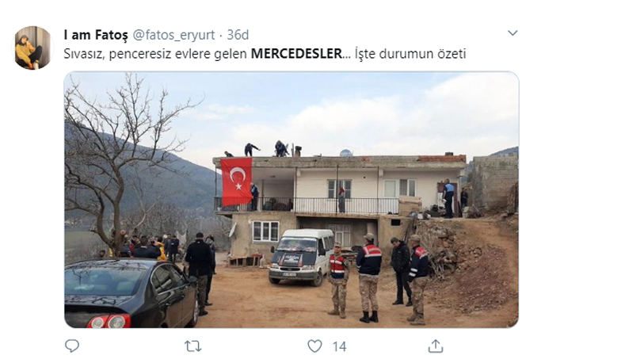Click the like count number 14

coord(339,346)
